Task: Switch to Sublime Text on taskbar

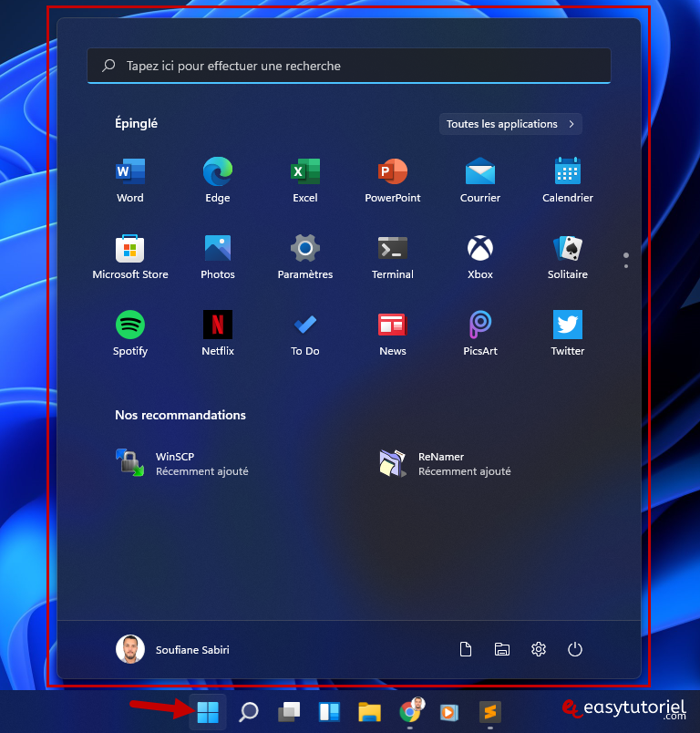Action: (x=490, y=712)
